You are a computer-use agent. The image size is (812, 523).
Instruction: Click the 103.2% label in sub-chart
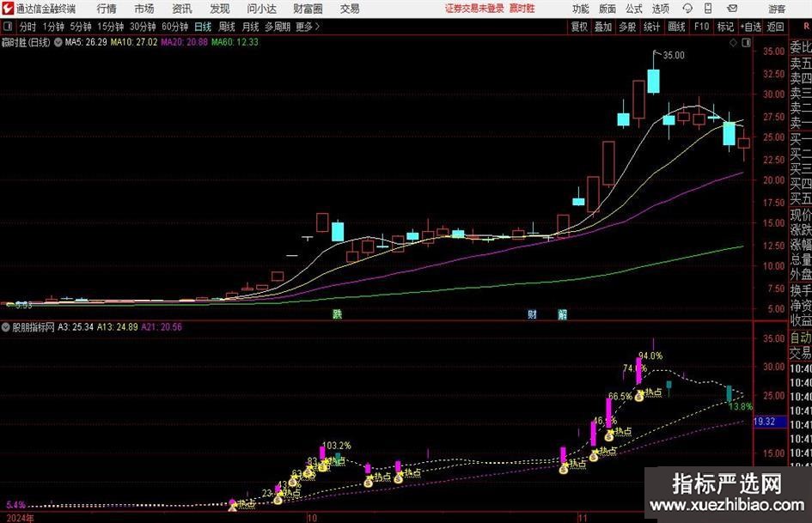[x=337, y=446]
